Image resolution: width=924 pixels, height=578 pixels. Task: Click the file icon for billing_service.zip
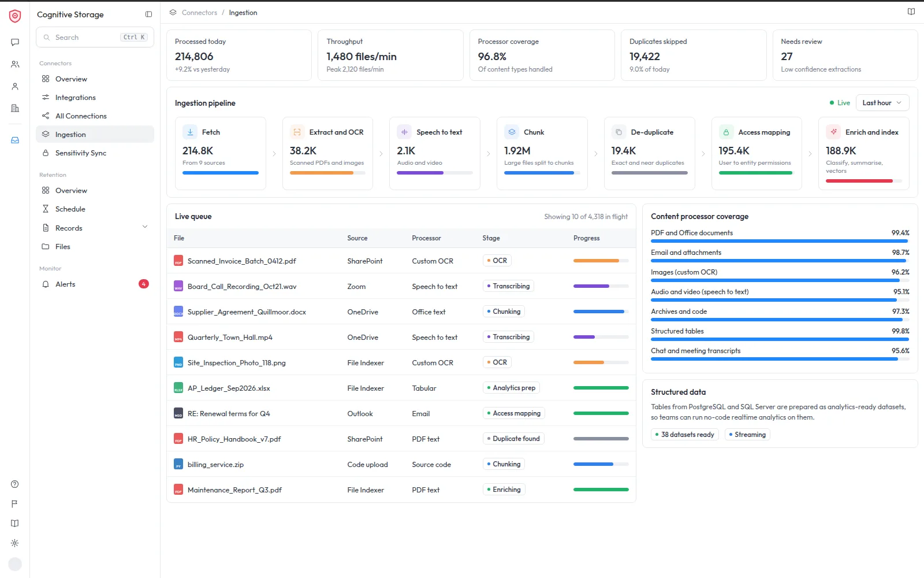[x=178, y=464]
